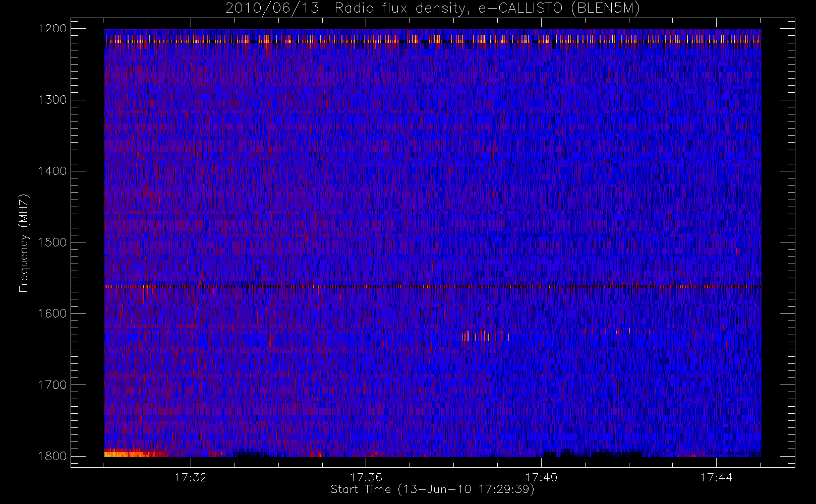Click the 1800 frequency tick label
This screenshot has height=504, width=816.
(52, 456)
